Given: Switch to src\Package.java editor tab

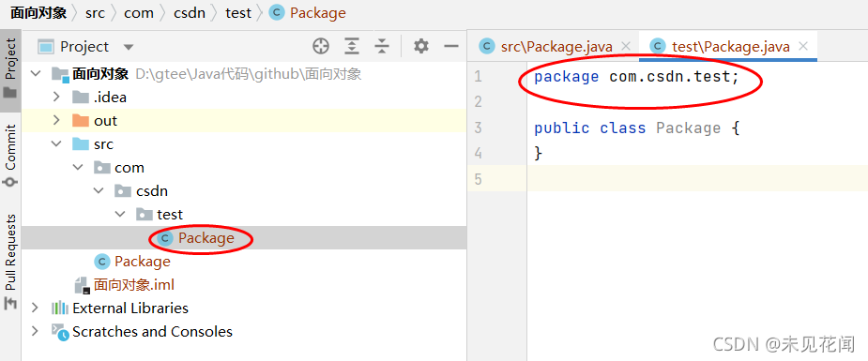Looking at the screenshot, I should click(x=556, y=47).
